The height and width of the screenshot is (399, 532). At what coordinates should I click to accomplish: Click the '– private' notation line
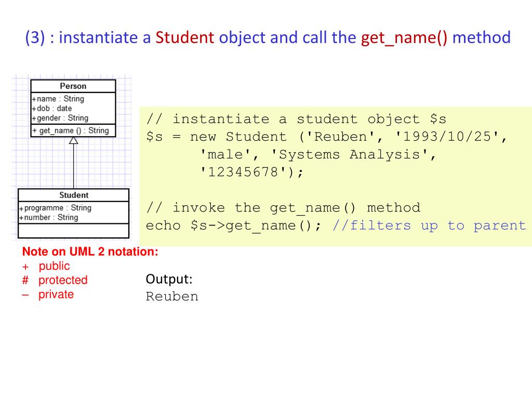tap(47, 294)
